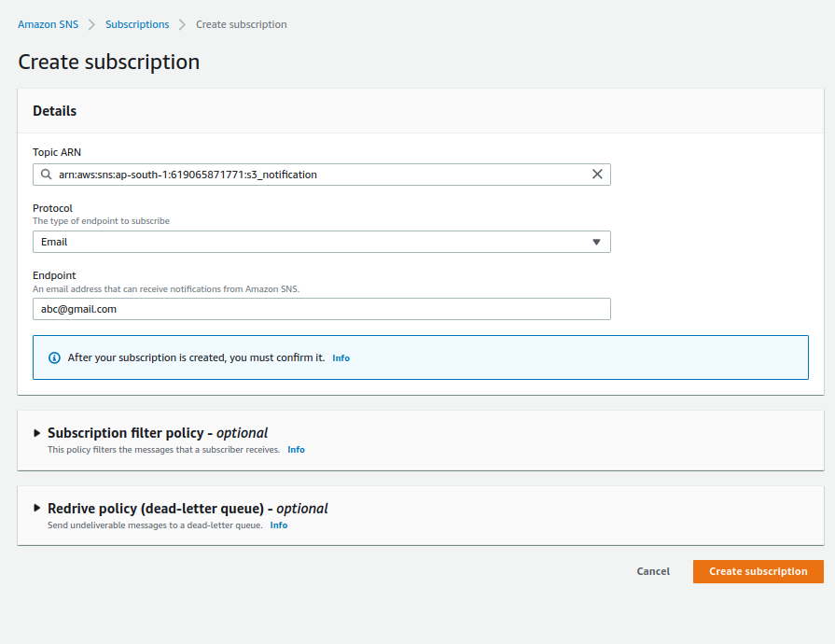
Task: Click the Topic ARN label
Action: [x=57, y=152]
